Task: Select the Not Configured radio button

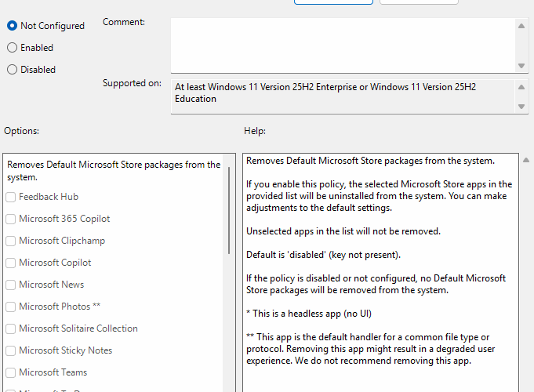Action: pyautogui.click(x=12, y=26)
